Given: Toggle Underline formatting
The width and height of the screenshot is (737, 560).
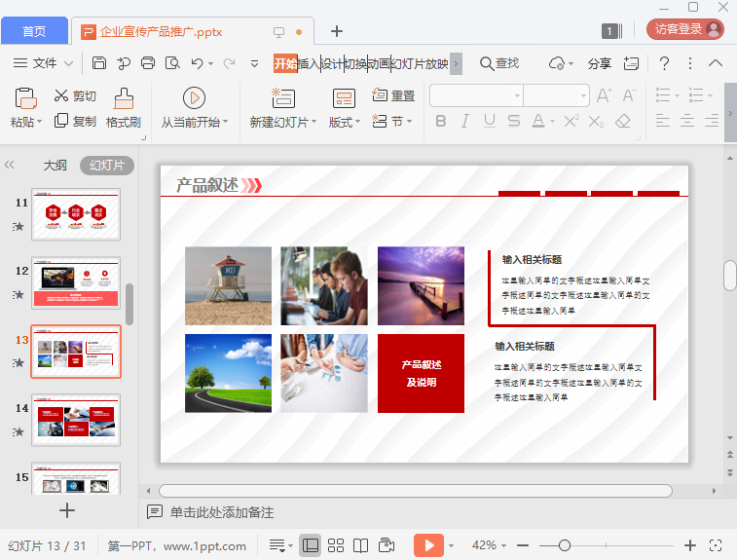Looking at the screenshot, I should click(x=490, y=122).
